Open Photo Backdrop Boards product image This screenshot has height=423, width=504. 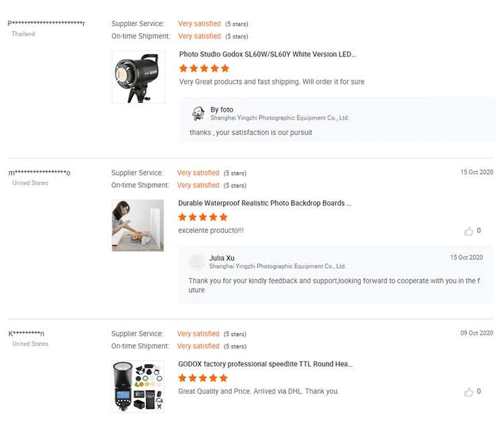click(138, 226)
